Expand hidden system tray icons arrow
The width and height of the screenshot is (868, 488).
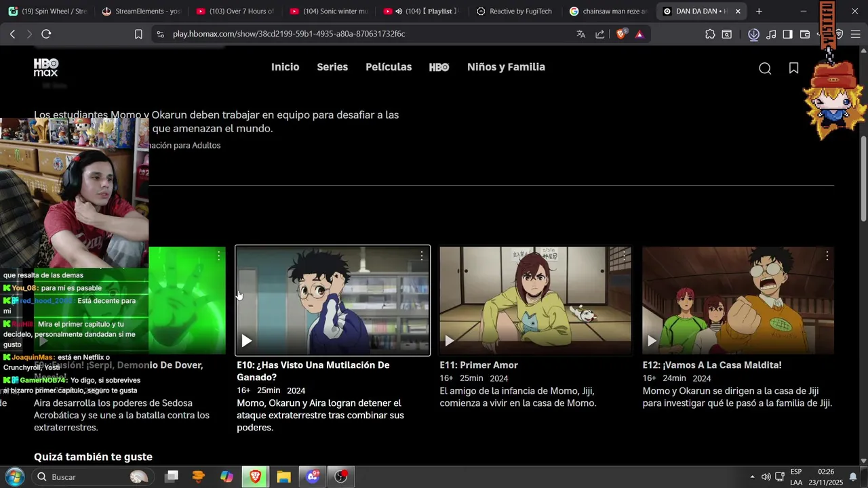click(x=752, y=476)
